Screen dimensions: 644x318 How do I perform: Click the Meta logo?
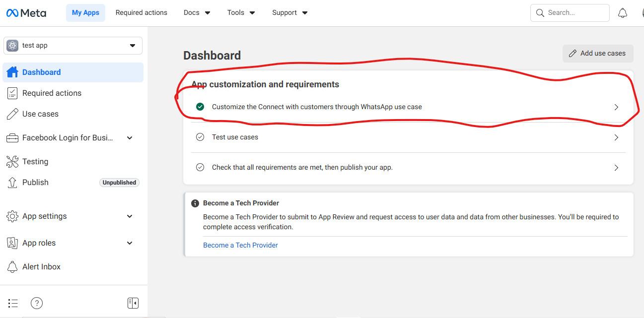click(x=26, y=12)
